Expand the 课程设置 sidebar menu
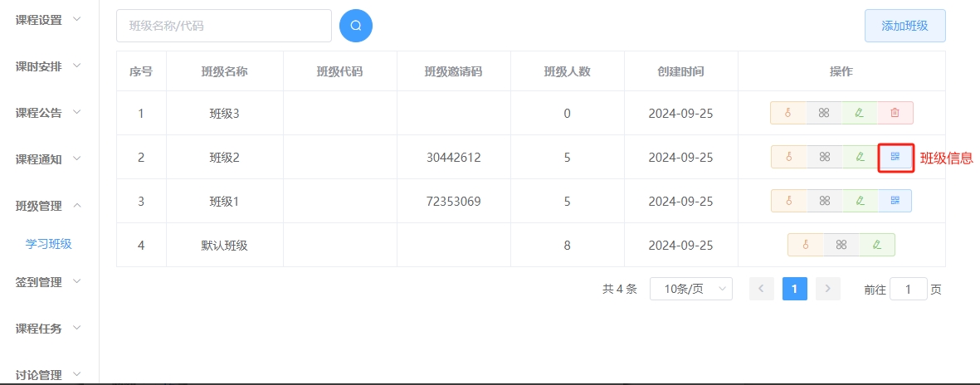 click(49, 20)
